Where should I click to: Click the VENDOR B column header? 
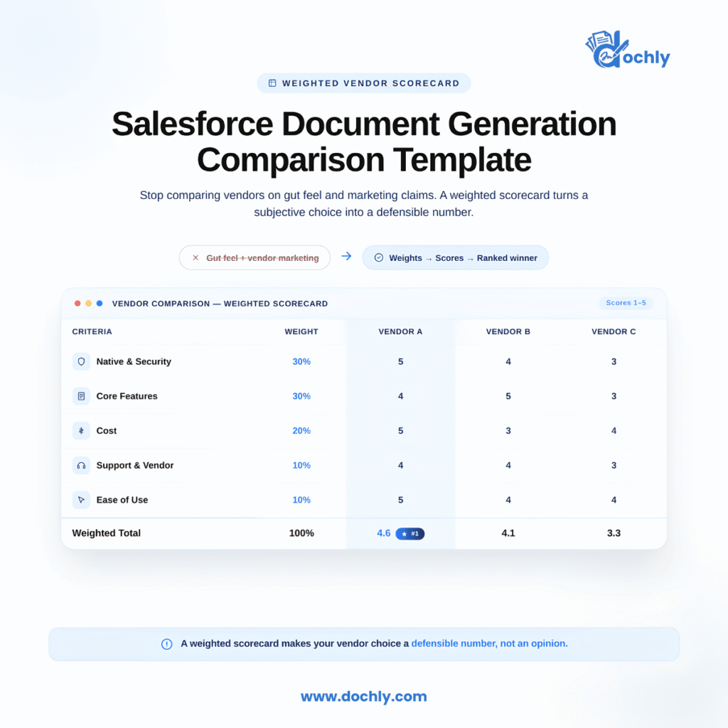[x=508, y=331]
